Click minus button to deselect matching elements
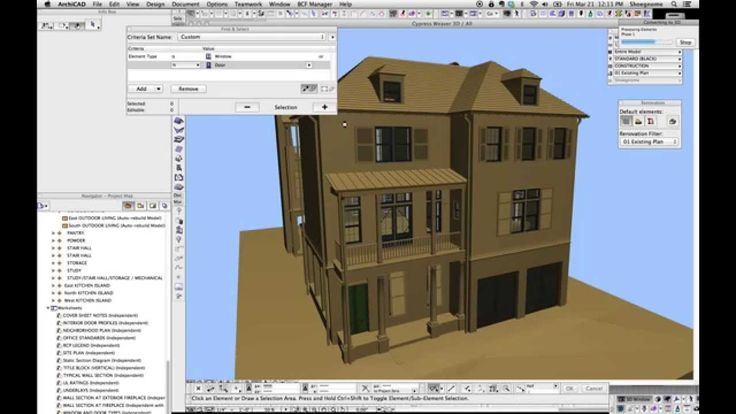The height and width of the screenshot is (414, 736). pos(247,107)
